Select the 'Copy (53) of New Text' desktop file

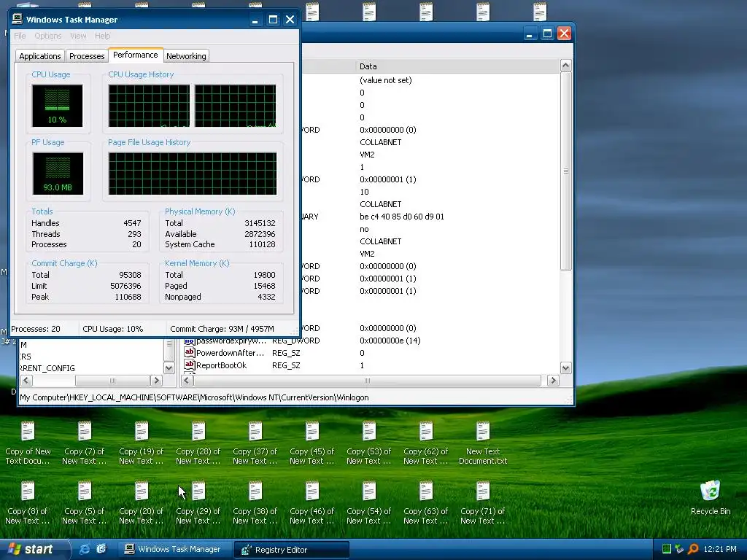368,443
